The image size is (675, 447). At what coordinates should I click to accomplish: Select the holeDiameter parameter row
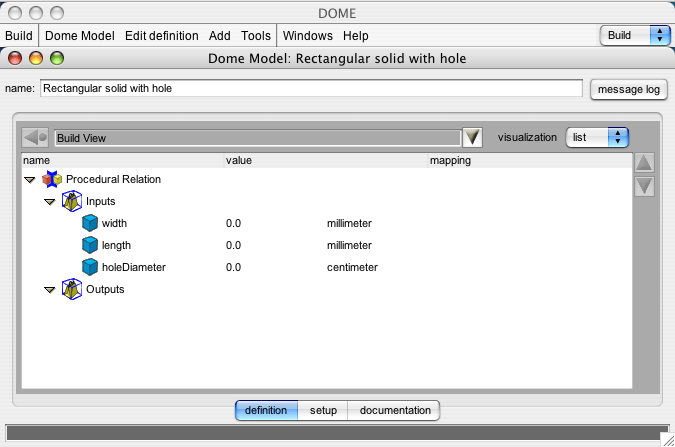[327, 267]
